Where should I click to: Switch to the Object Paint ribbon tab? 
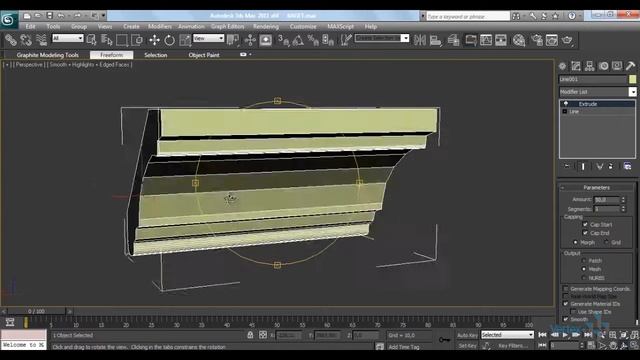tap(204, 55)
